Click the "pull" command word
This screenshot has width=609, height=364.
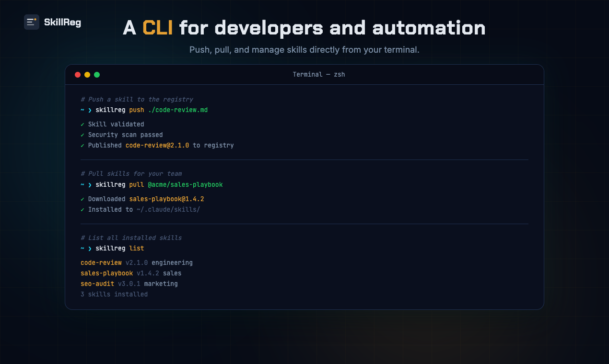tap(137, 185)
